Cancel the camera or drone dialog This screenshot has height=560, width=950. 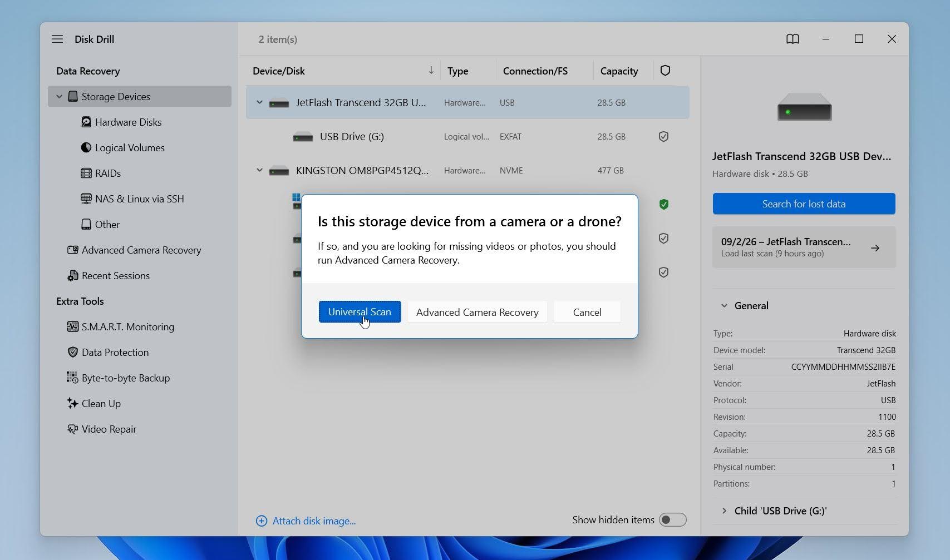coord(587,312)
